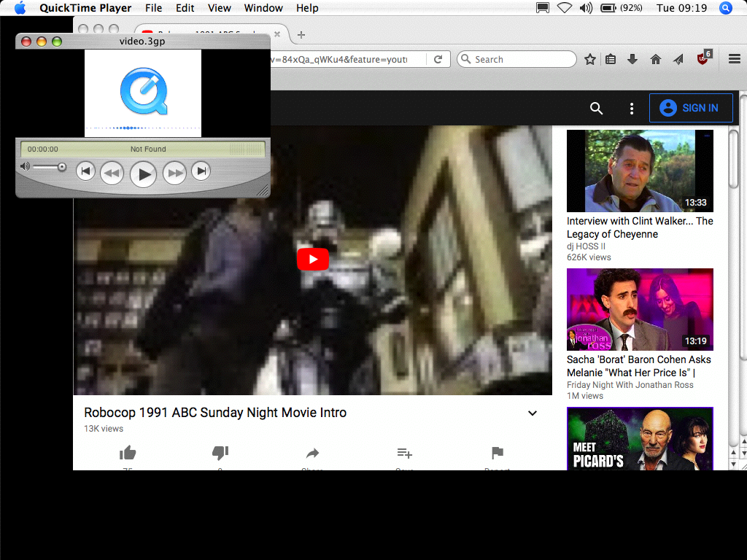
Task: Show bookmarks list icon in browser
Action: tap(611, 59)
